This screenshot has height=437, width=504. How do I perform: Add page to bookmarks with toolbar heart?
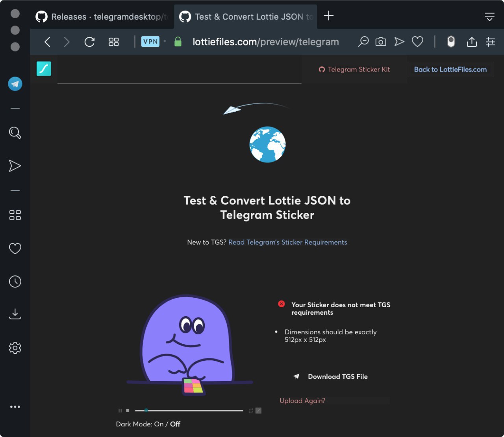417,41
